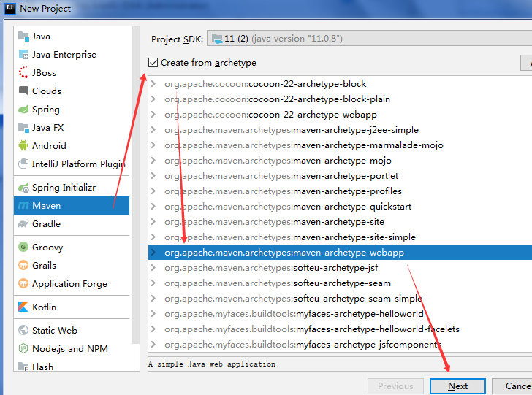Click 'A simple Java web application' description

coord(212,364)
